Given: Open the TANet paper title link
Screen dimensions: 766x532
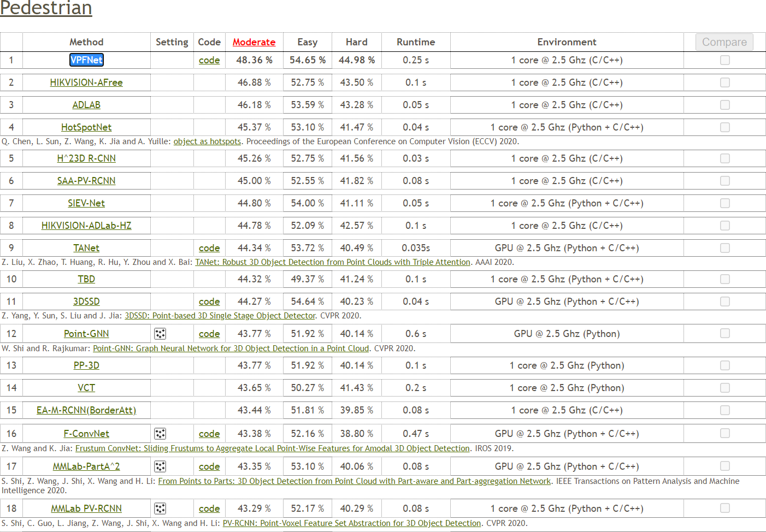Looking at the screenshot, I should click(x=332, y=262).
